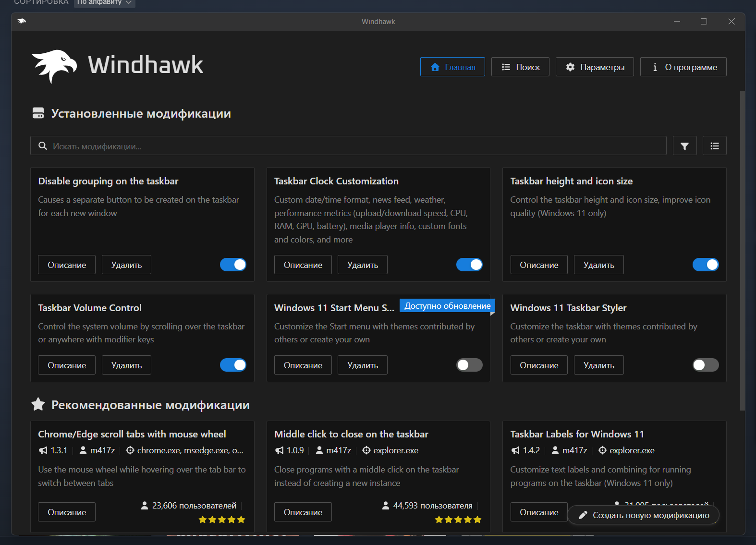Click the Рекомендованные модификации star icon
This screenshot has height=545, width=756.
click(38, 404)
